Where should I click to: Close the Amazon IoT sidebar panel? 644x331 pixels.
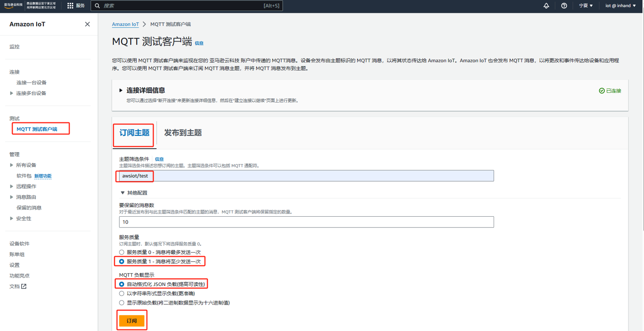tap(87, 24)
